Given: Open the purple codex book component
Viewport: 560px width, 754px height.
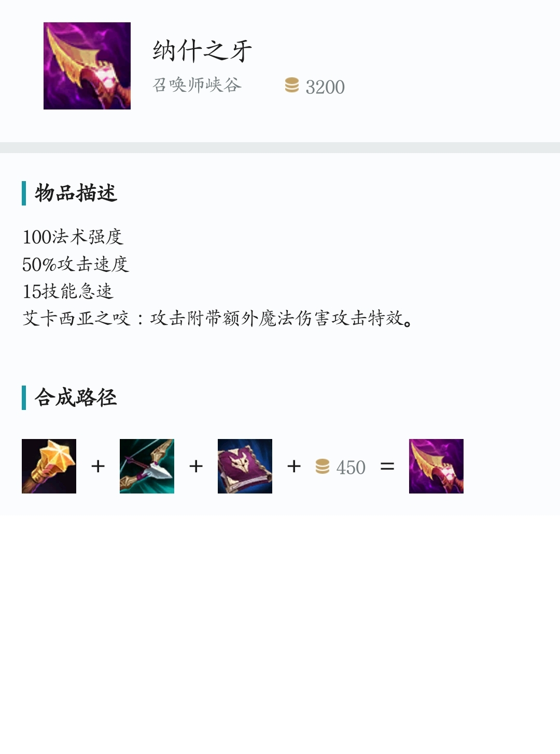Looking at the screenshot, I should pos(245,466).
